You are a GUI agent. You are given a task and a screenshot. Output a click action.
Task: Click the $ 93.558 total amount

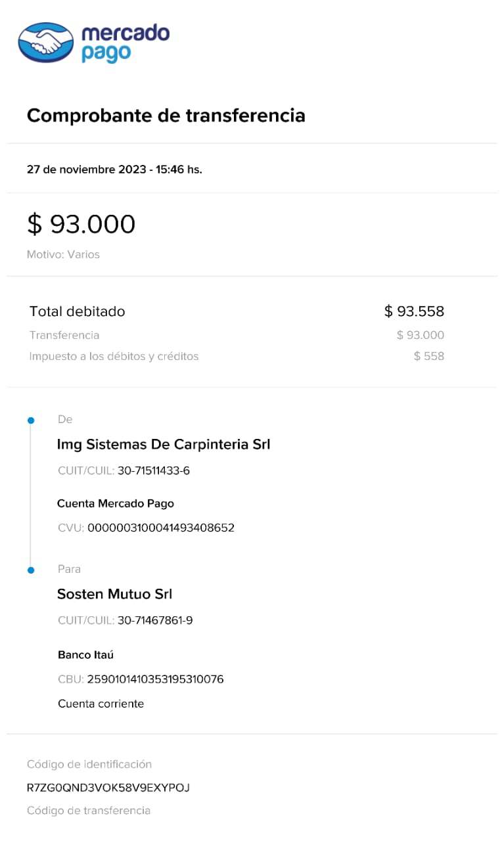pyautogui.click(x=414, y=311)
